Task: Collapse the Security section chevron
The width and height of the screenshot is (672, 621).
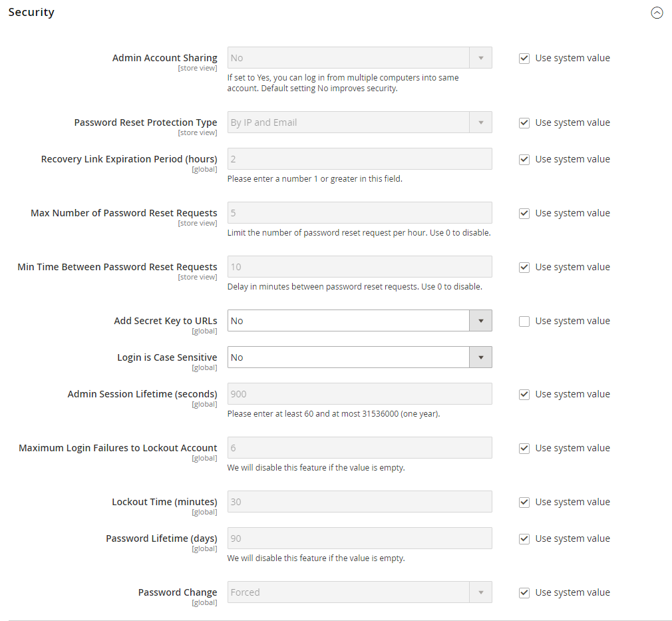Action: [657, 13]
